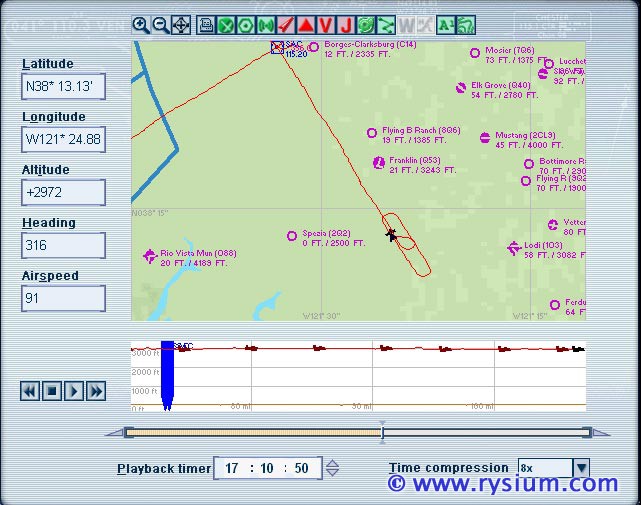Click the ILS feathers icon
Screen dimensions: 641x505
coord(286,25)
